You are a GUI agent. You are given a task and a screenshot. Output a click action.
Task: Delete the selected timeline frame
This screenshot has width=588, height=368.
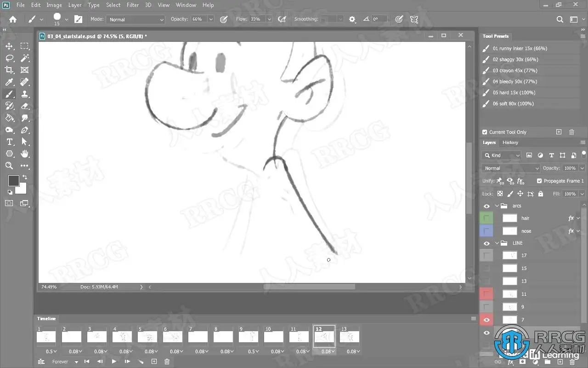[x=167, y=362]
